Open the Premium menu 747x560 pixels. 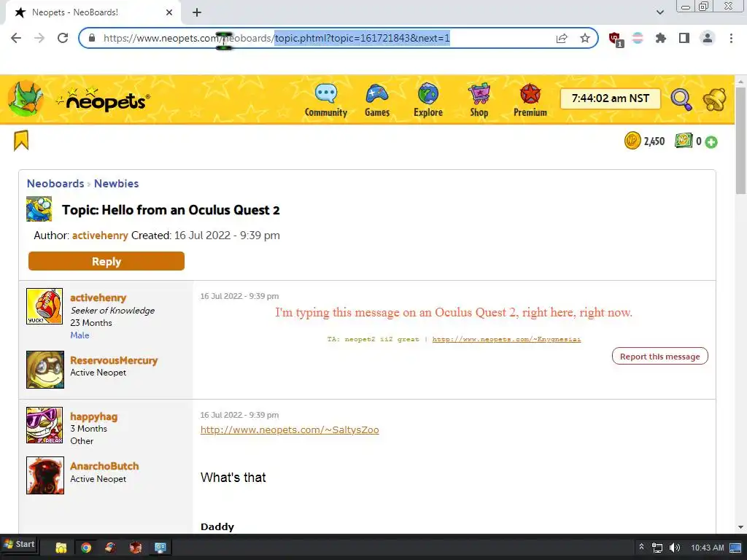(530, 101)
